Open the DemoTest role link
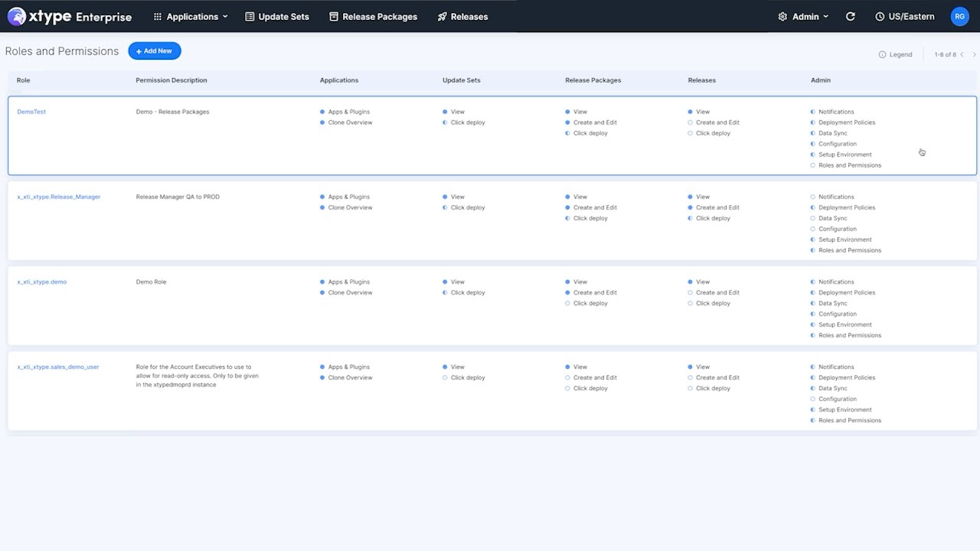 (x=31, y=111)
